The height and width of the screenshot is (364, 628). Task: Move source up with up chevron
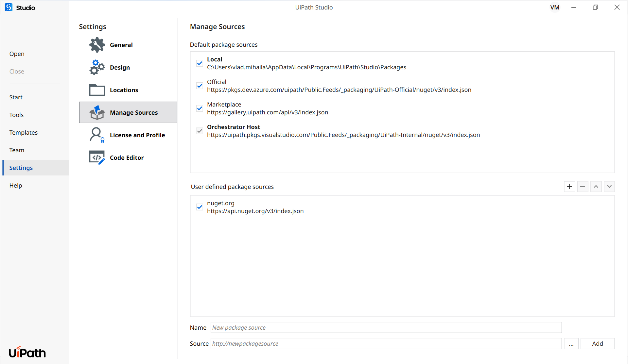[596, 187]
